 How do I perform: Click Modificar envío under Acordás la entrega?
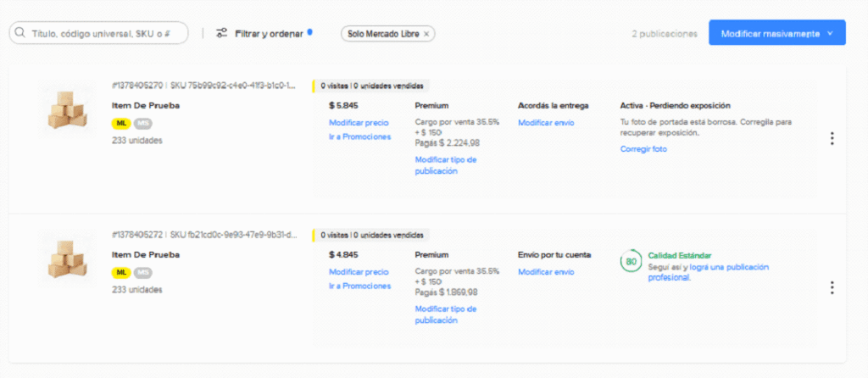pos(546,123)
